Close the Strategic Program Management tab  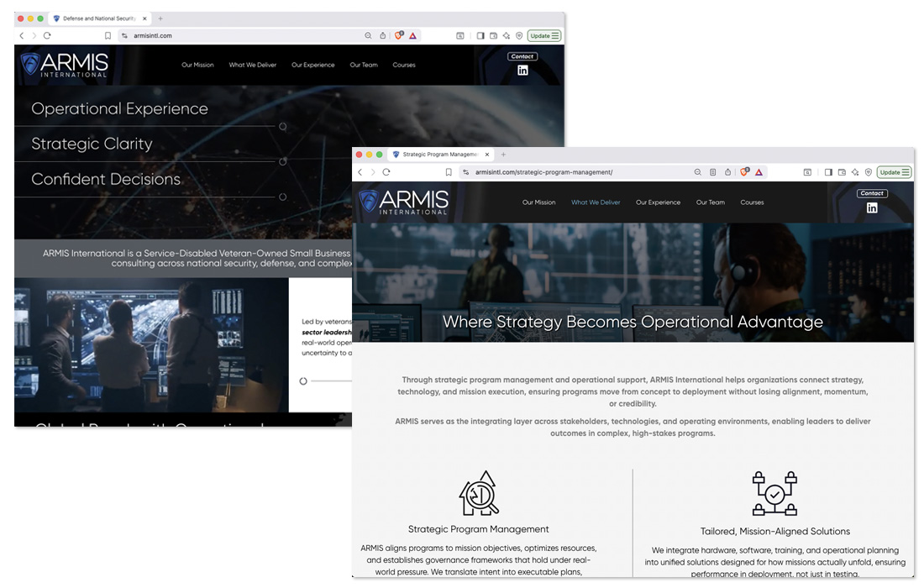[x=486, y=155]
